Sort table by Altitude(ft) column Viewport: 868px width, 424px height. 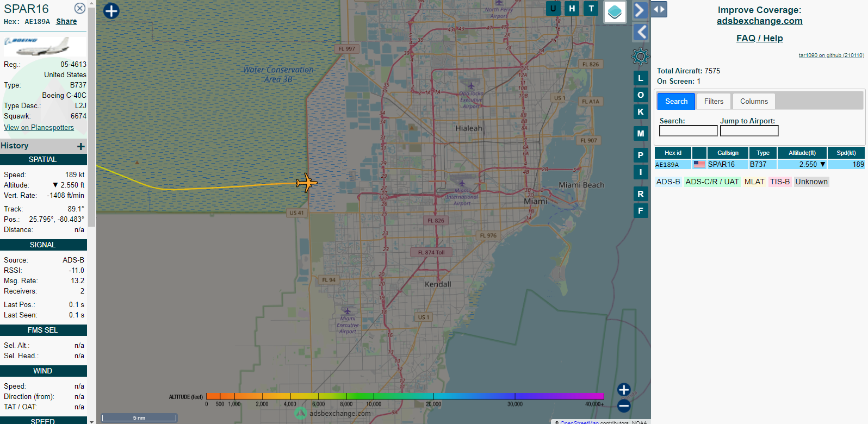pos(802,153)
